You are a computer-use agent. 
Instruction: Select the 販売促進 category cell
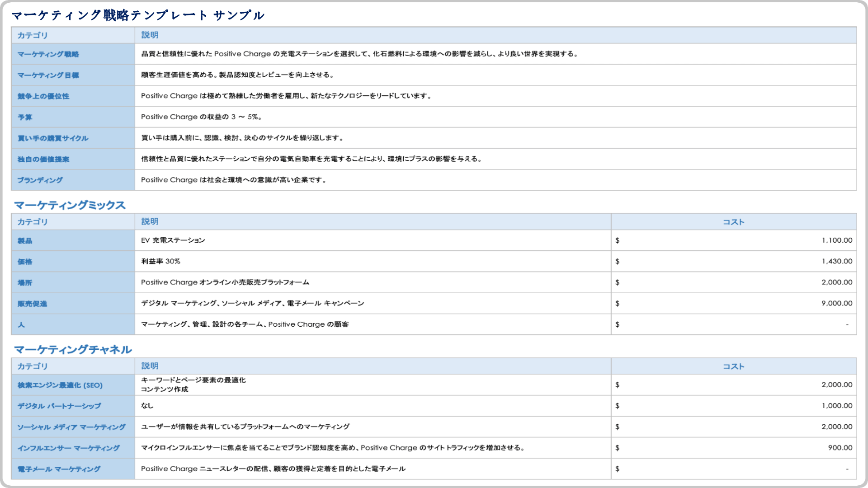pos(73,304)
